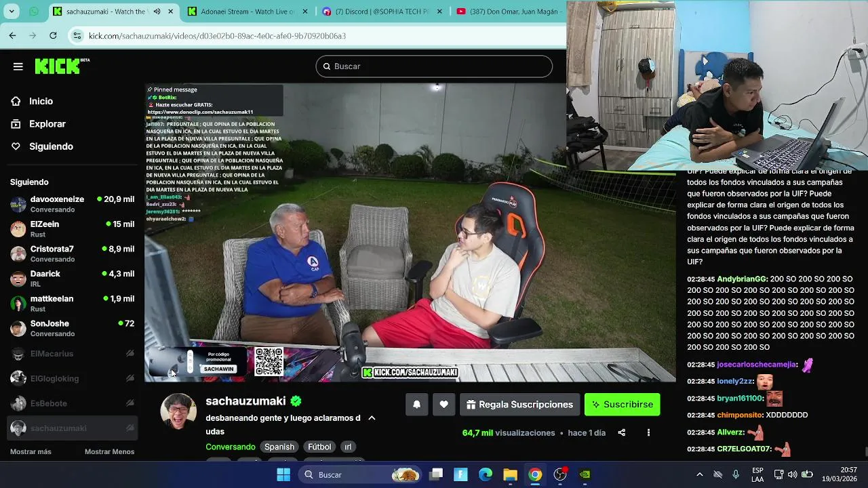Click Mostrar Menos in followed list
868x488 pixels.
pos(109,451)
